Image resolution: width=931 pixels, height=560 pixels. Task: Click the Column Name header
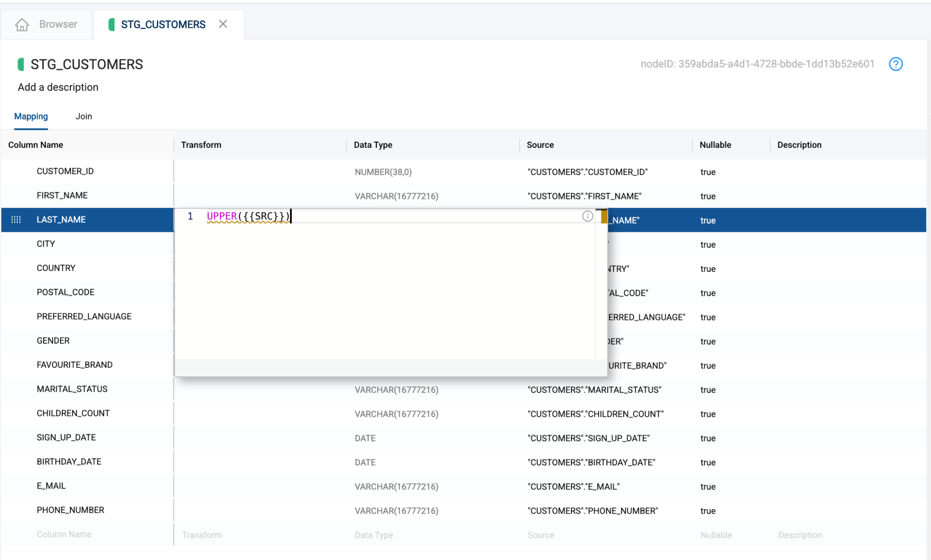[x=35, y=145]
